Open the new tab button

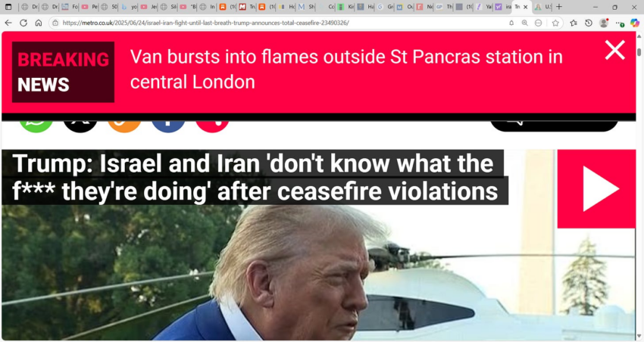click(559, 7)
